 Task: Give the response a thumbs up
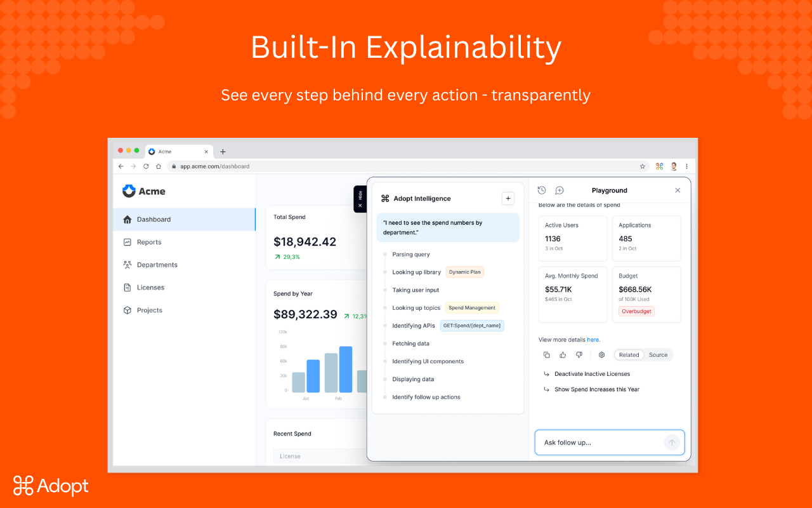[x=563, y=355]
